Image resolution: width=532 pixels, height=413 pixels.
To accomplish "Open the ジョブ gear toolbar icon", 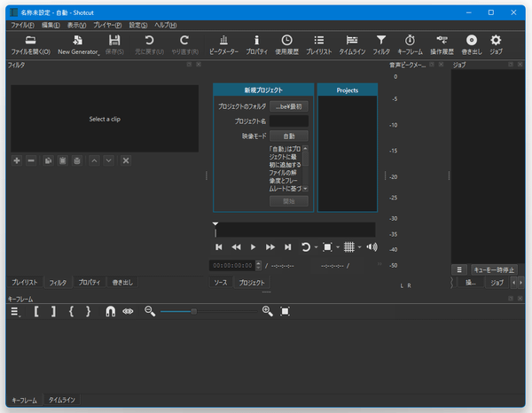I will pos(496,45).
